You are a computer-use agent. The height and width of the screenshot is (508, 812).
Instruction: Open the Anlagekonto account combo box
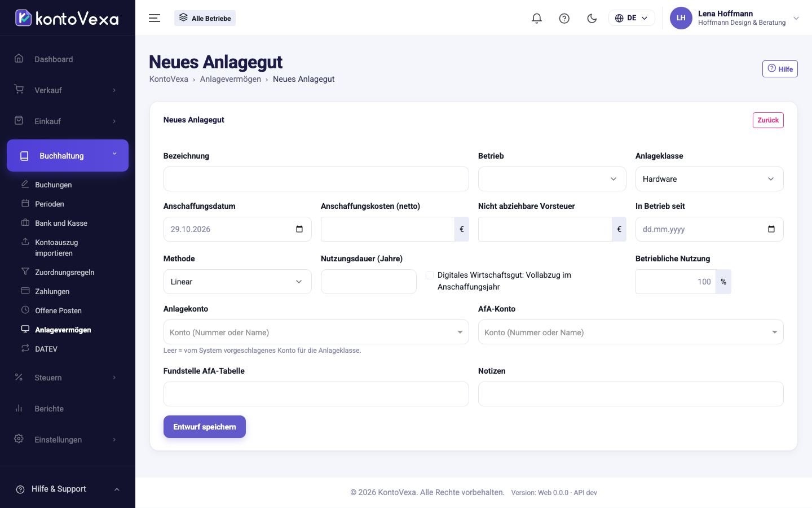tap(316, 332)
